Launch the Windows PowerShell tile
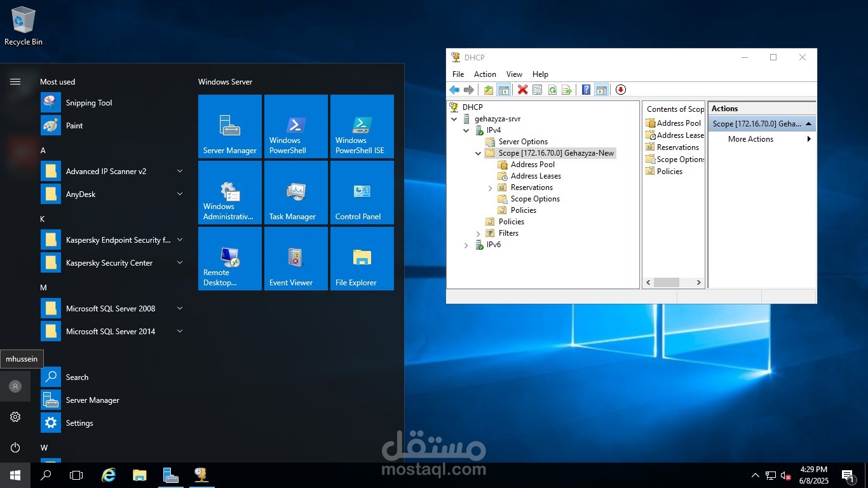868x488 pixels. pos(296,126)
